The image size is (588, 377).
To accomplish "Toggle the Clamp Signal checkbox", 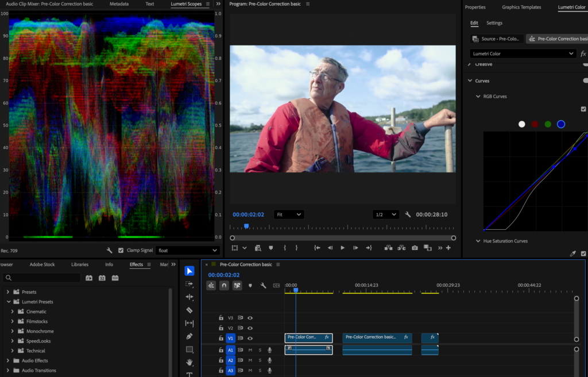I will tap(121, 251).
